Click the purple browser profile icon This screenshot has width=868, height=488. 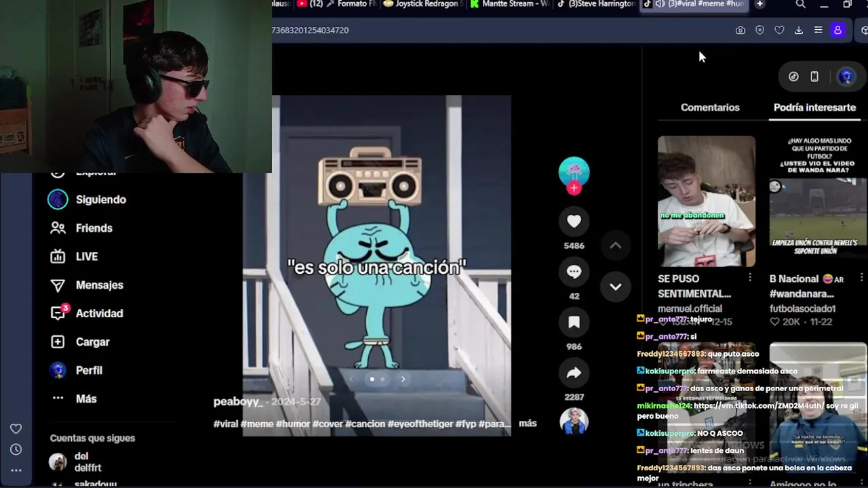tap(837, 30)
